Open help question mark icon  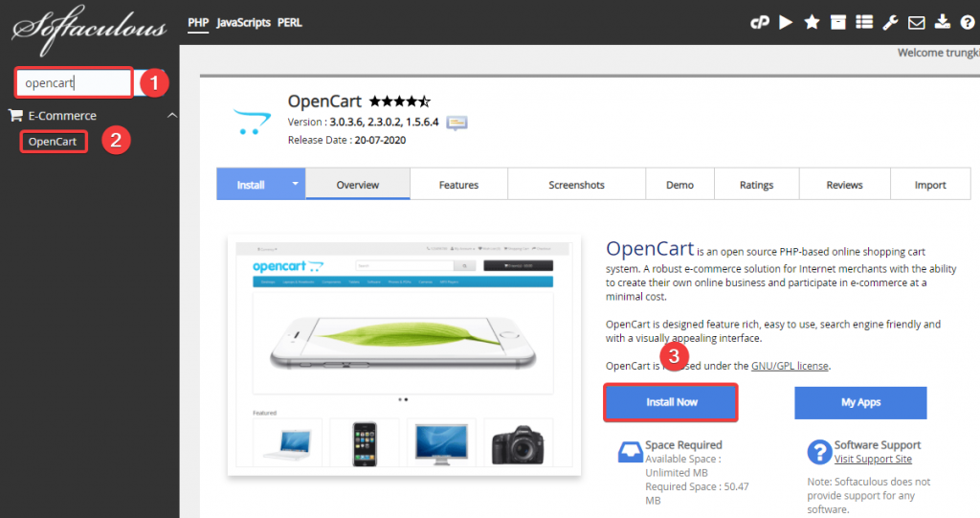968,23
